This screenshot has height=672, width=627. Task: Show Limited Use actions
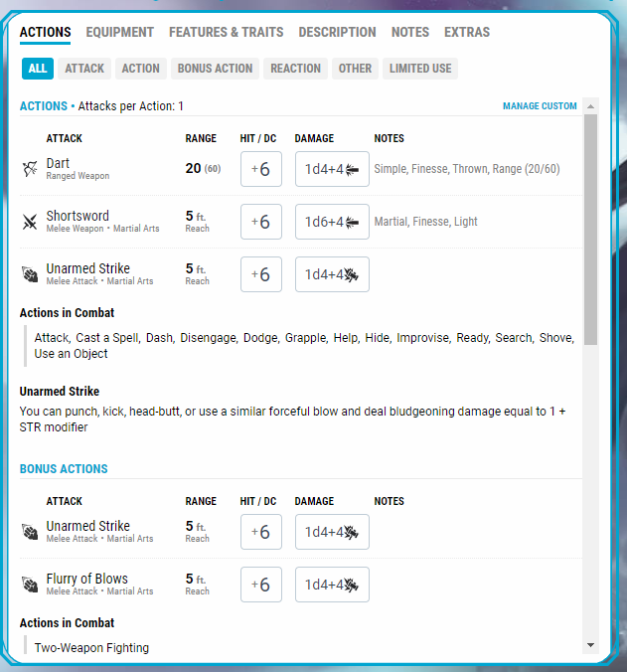[x=420, y=69]
